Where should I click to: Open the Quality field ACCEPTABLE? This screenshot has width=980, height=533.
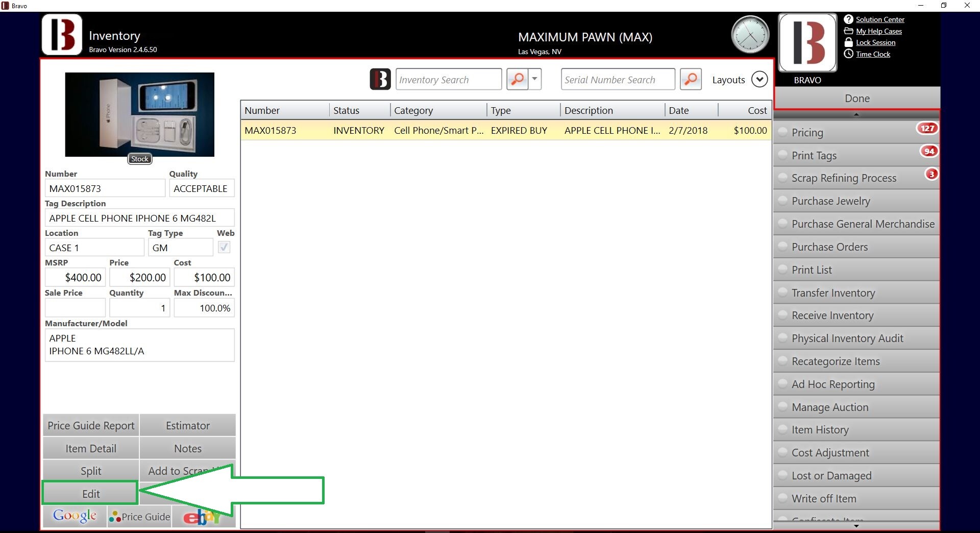pyautogui.click(x=202, y=188)
